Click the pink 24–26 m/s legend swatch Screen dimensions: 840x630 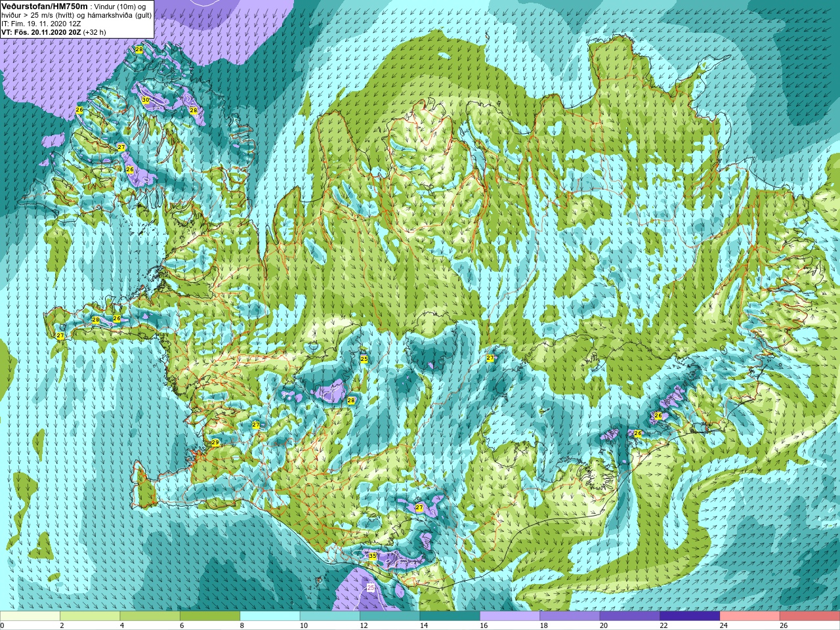click(750, 616)
